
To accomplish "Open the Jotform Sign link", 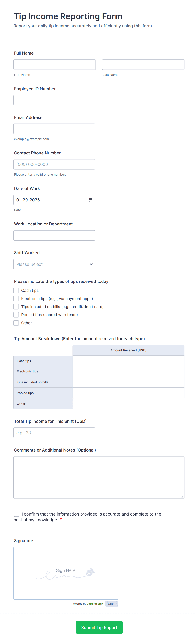I will (95, 603).
